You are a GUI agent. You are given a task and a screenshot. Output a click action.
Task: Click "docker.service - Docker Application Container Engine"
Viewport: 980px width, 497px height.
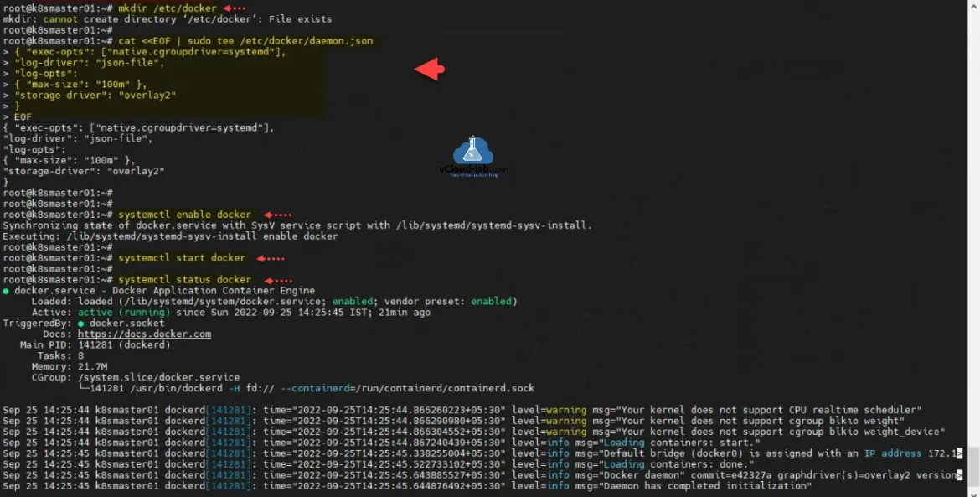[164, 290]
